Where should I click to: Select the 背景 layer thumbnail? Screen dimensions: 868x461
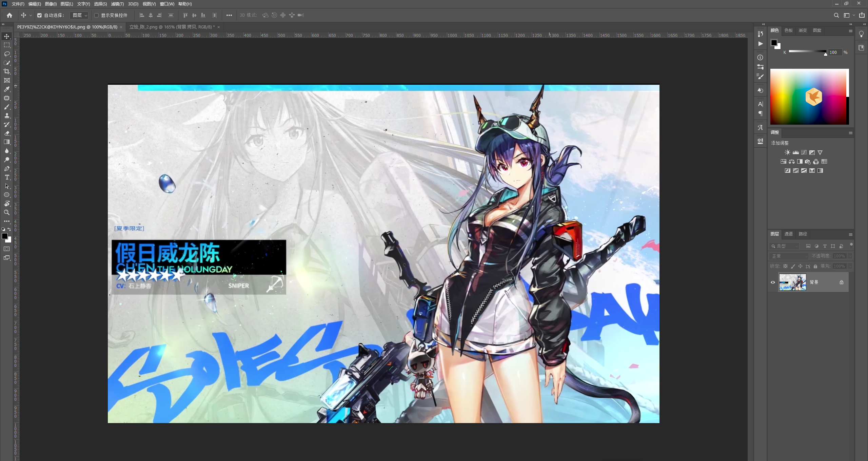[x=792, y=282]
